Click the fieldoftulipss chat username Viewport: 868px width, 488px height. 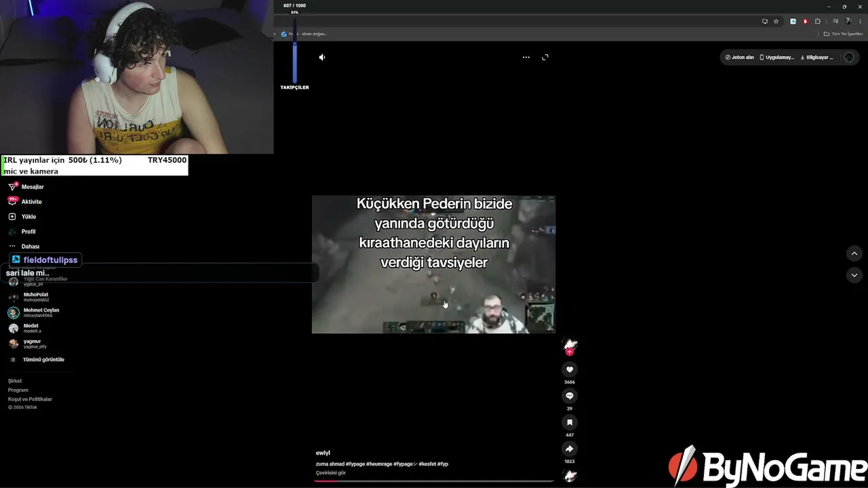pos(50,260)
